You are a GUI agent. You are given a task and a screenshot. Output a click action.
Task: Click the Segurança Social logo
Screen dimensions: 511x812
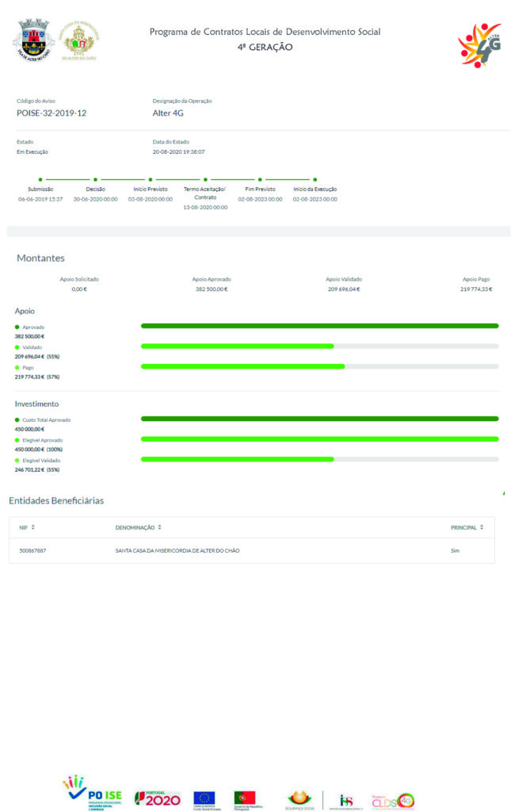click(x=300, y=799)
